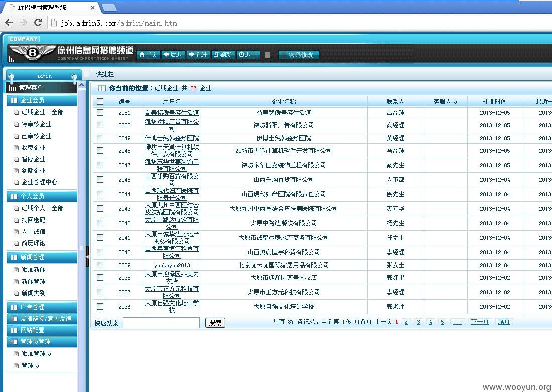Viewport: 552px width, 392px height.
Task: Check the box for row 2036
Action: pyautogui.click(x=100, y=306)
